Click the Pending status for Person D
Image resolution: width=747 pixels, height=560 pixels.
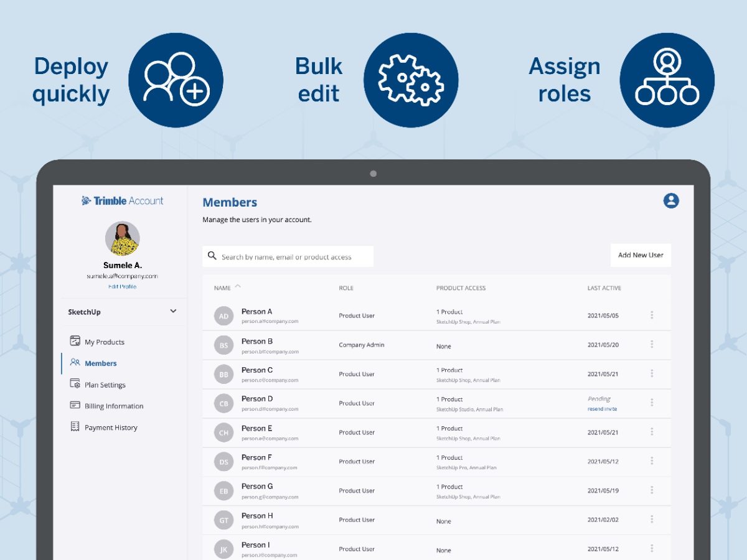[x=599, y=399]
